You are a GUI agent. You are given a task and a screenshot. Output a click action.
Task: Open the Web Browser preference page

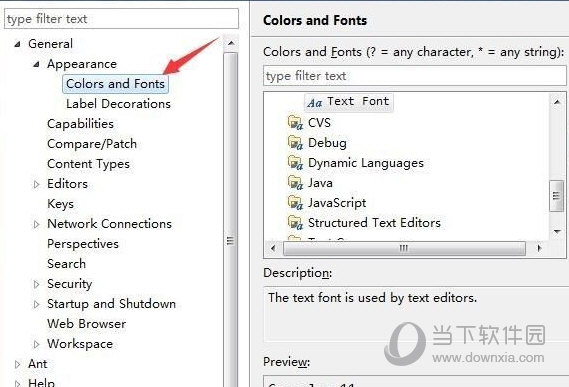(x=87, y=323)
